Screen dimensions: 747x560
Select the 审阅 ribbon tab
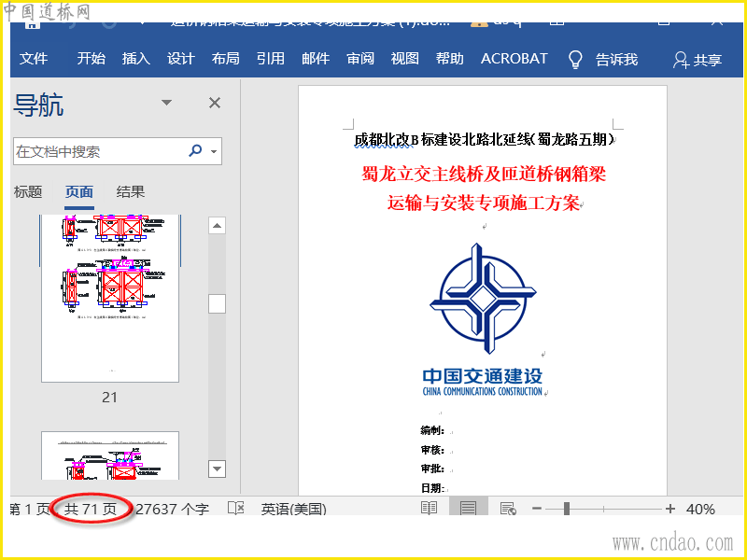click(x=360, y=59)
